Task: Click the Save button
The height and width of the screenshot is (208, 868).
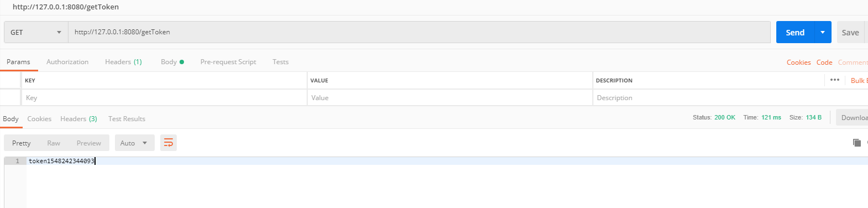Action: pos(850,32)
